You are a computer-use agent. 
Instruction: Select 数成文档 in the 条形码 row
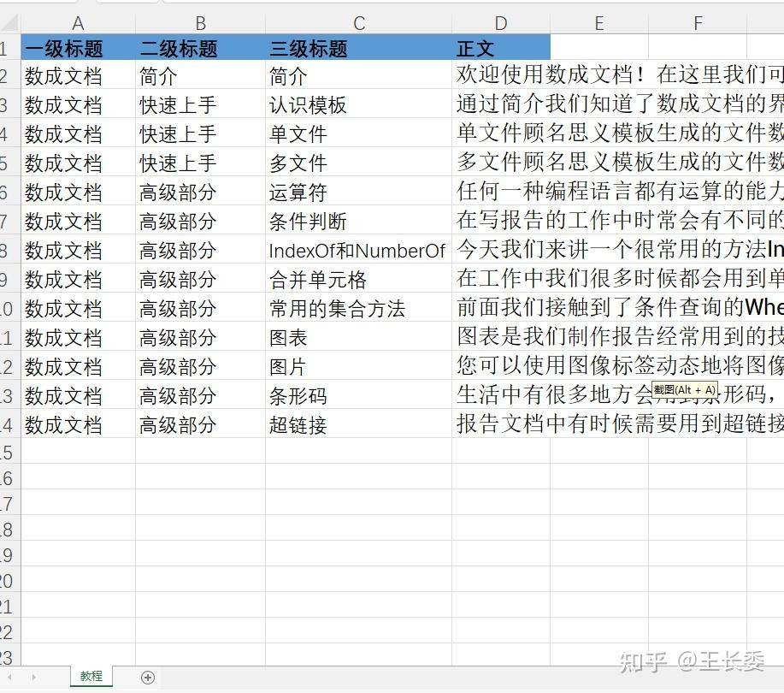pos(78,394)
